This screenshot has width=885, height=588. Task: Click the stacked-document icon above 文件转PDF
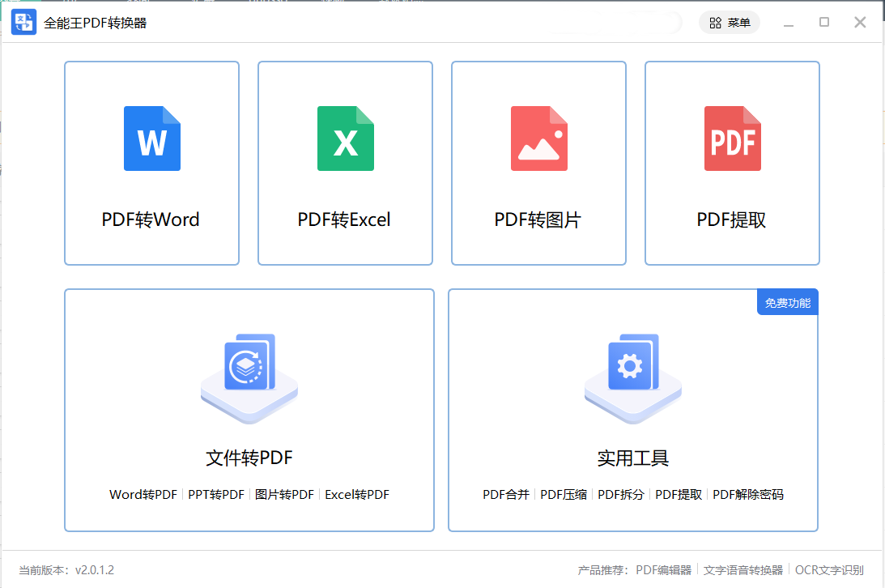249,374
